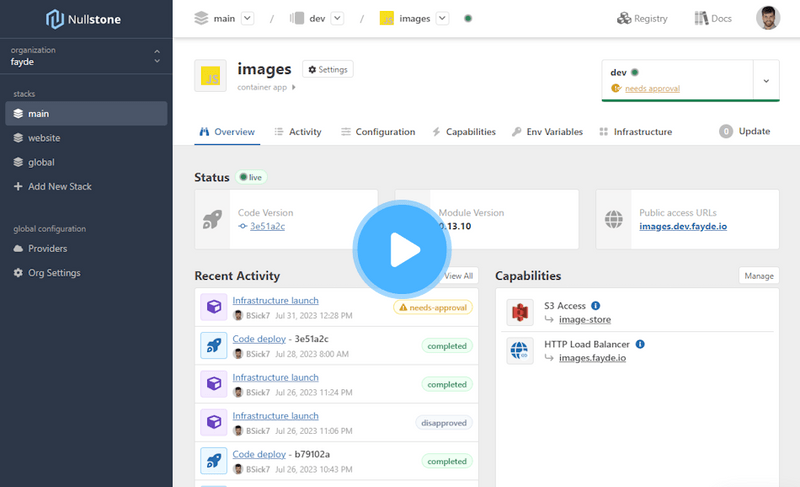
Task: Expand the dev environment breadcrumb dropdown
Action: (337, 18)
